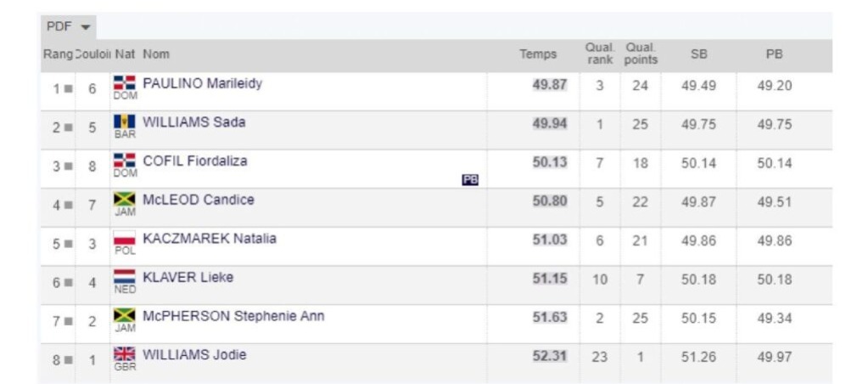Screen dimensions: 868x384
Task: Click the Dominican flag next to PAULINO Marileidy
Action: (124, 83)
